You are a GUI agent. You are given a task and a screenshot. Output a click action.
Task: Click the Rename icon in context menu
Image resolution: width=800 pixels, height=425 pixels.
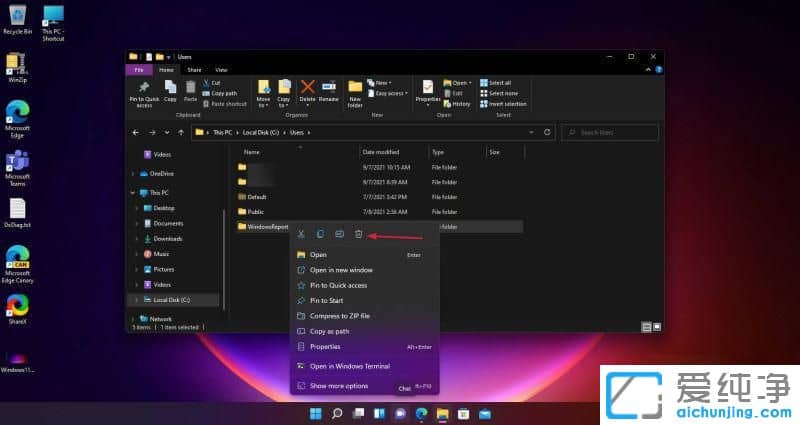click(339, 234)
